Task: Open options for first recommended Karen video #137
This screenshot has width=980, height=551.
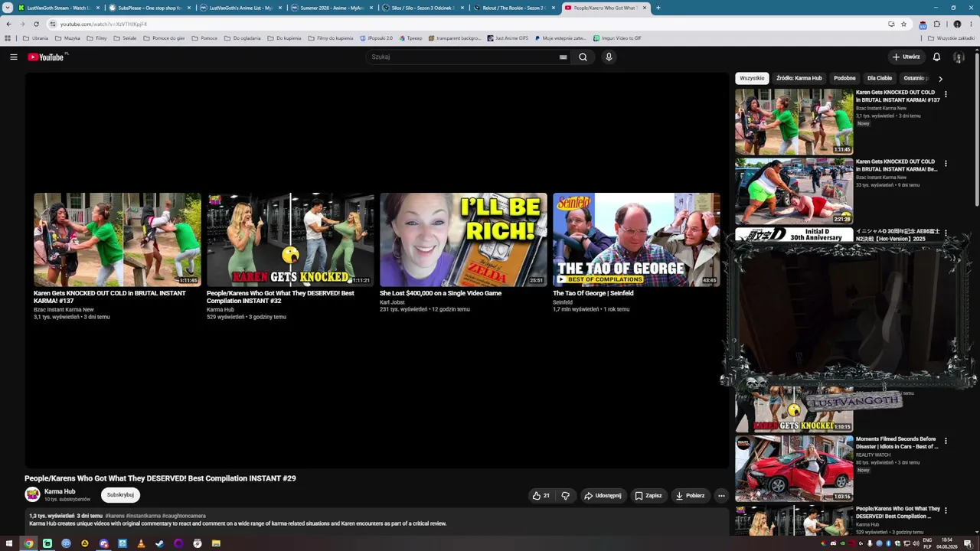Action: tap(946, 94)
